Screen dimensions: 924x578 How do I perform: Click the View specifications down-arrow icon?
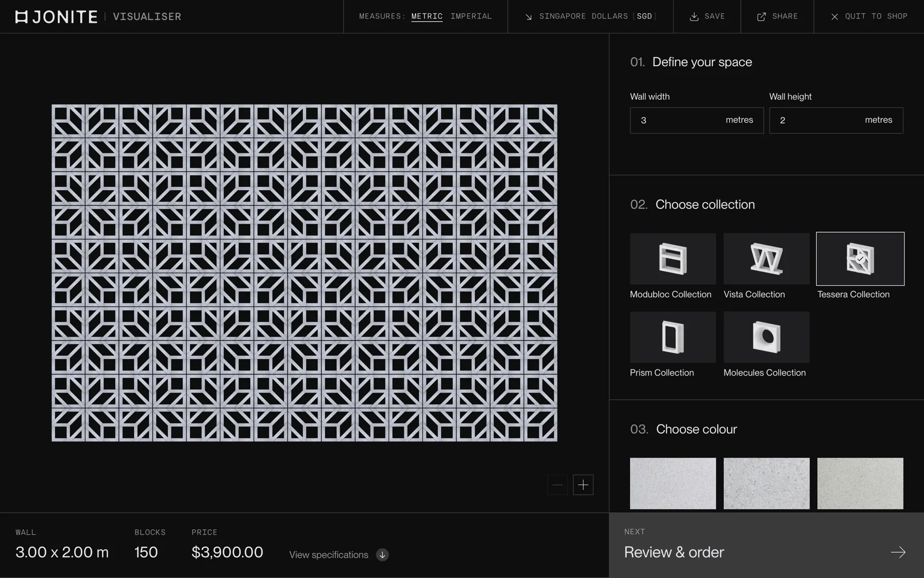(382, 555)
